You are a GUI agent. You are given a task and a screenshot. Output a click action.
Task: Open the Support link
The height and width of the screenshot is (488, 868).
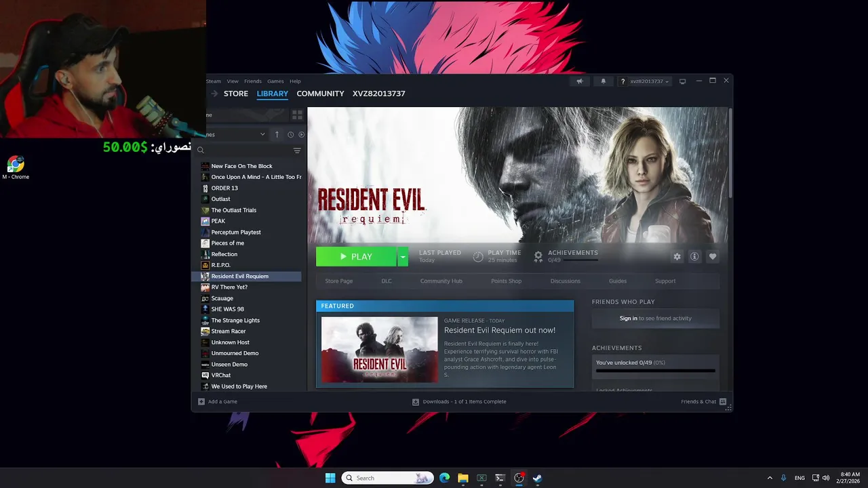click(x=665, y=281)
